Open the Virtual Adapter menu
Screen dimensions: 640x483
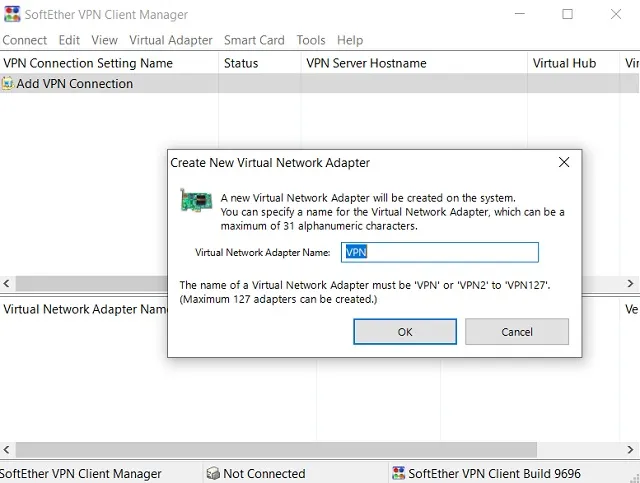coord(171,40)
